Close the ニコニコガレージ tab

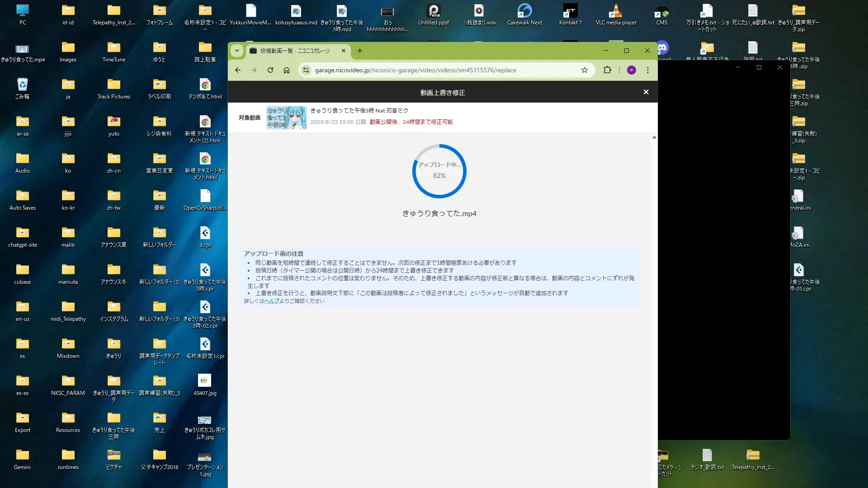point(344,51)
